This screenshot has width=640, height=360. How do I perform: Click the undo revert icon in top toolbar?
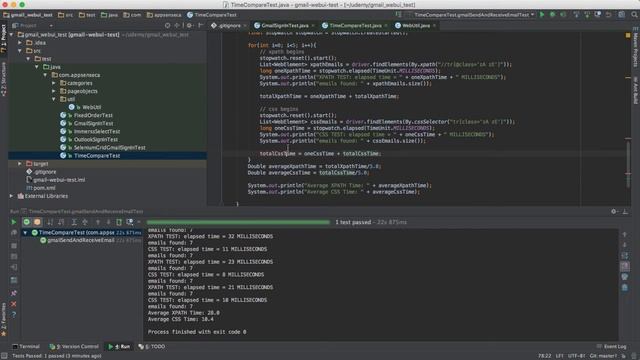pos(609,15)
